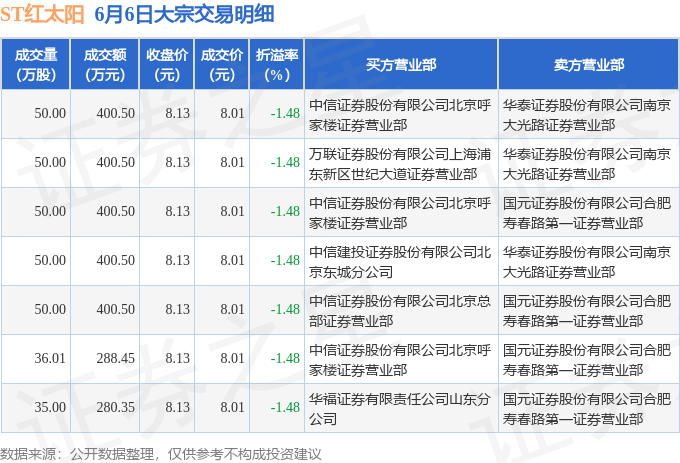
Task: Click the "50.00" volume in the 万联证券 row
Action: pyautogui.click(x=50, y=163)
